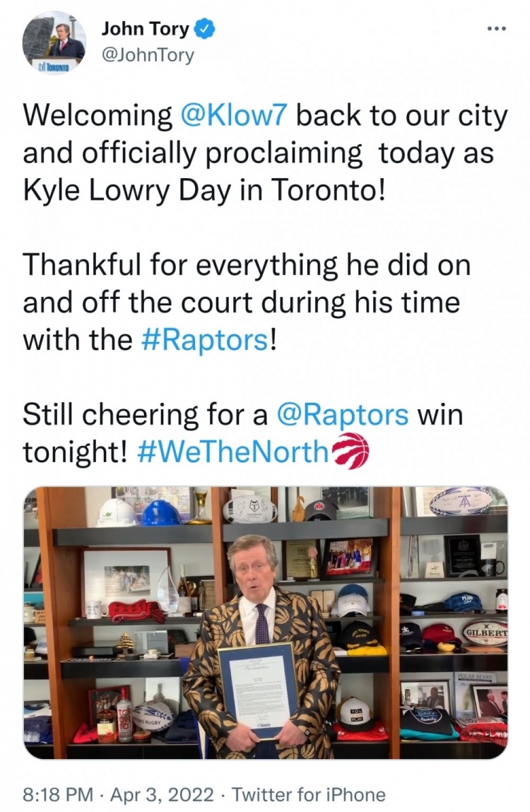Open the three-dot more options menu

pos(496,28)
